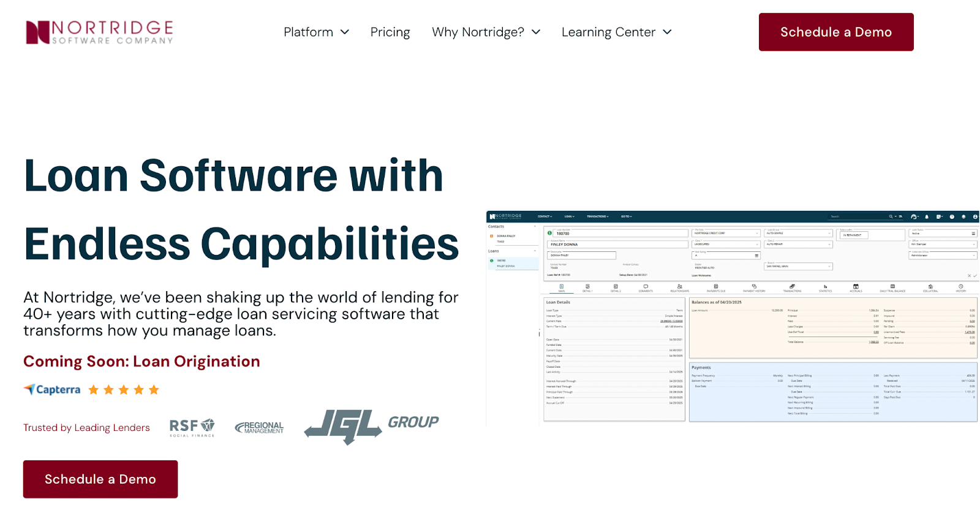The image size is (980, 510).
Task: Click the search magnifier in the app preview
Action: point(891,216)
